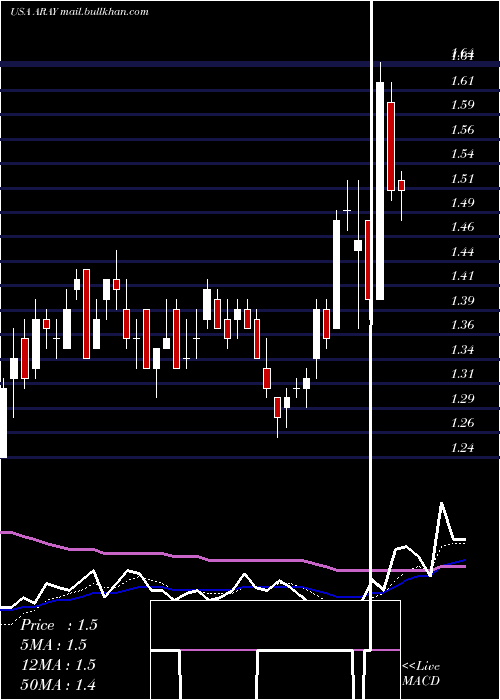This screenshot has height=700, width=500.
Task: Click the 1.61 price axis label
Action: [x=462, y=81]
